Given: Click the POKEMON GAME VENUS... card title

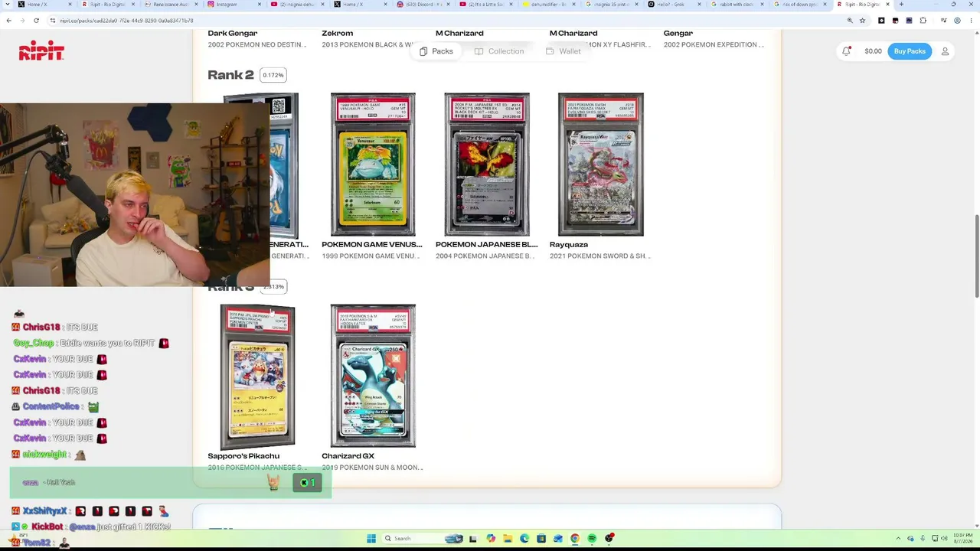Looking at the screenshot, I should 372,245.
